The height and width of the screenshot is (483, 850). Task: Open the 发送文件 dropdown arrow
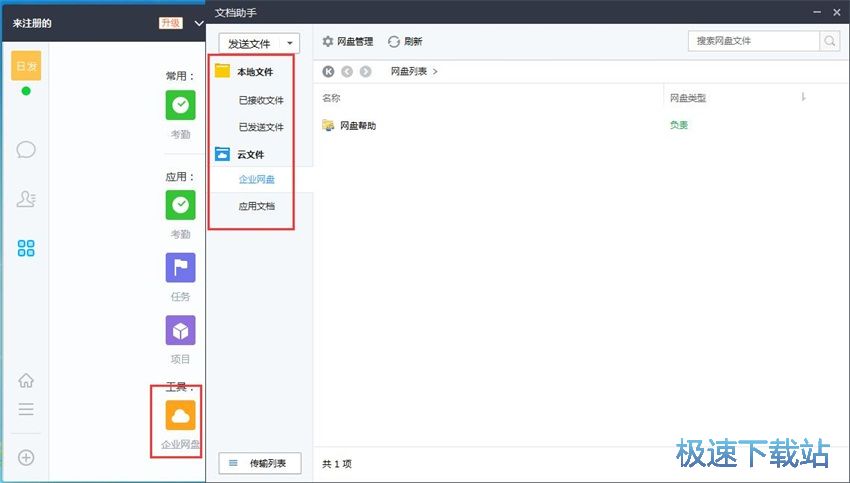pyautogui.click(x=290, y=43)
